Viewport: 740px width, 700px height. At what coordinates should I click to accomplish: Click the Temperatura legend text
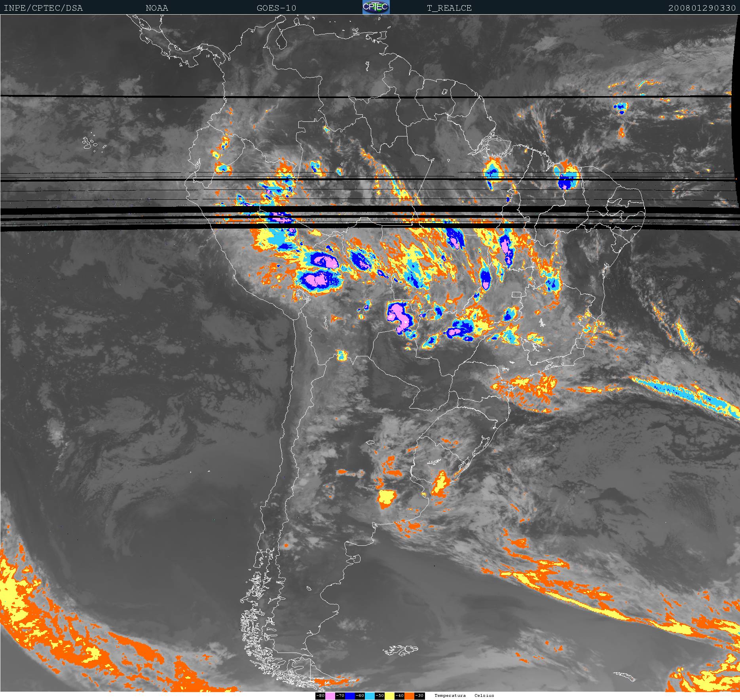450,696
